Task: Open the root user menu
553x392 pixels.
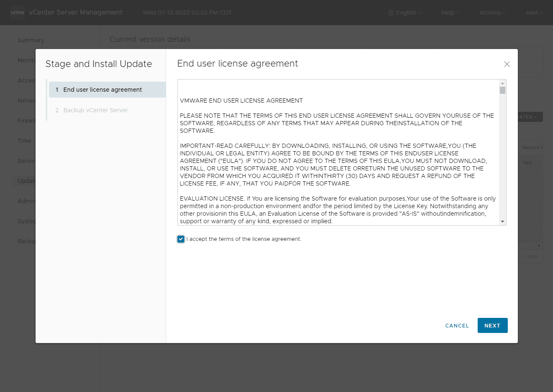Action: (534, 13)
